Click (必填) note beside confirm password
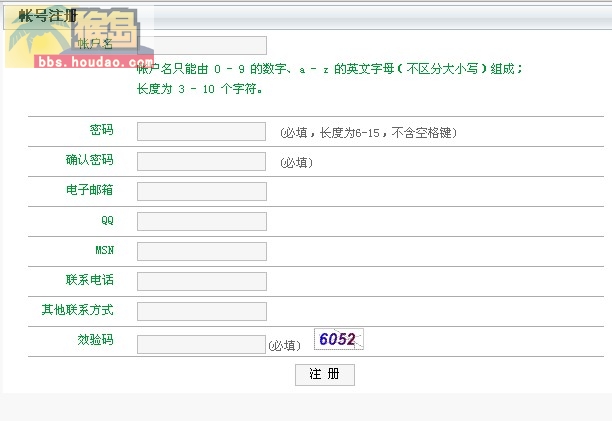The image size is (612, 421). tap(297, 163)
